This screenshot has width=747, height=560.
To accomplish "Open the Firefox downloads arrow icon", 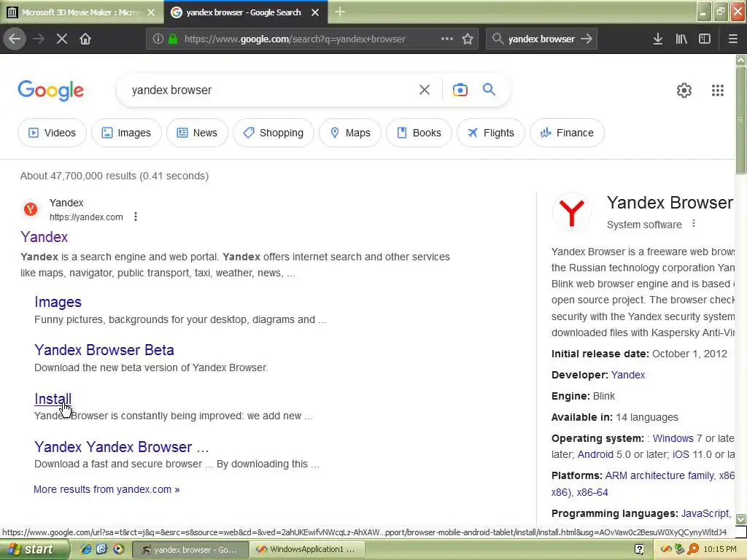I will (x=658, y=39).
